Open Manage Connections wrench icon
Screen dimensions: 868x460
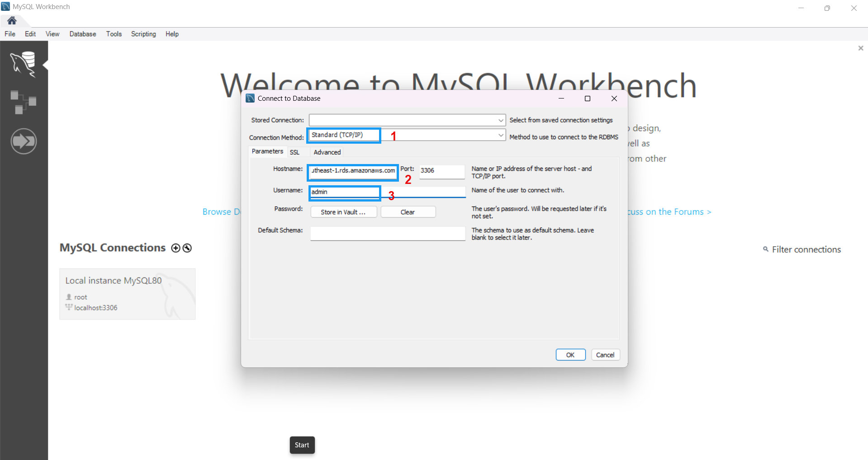[187, 248]
